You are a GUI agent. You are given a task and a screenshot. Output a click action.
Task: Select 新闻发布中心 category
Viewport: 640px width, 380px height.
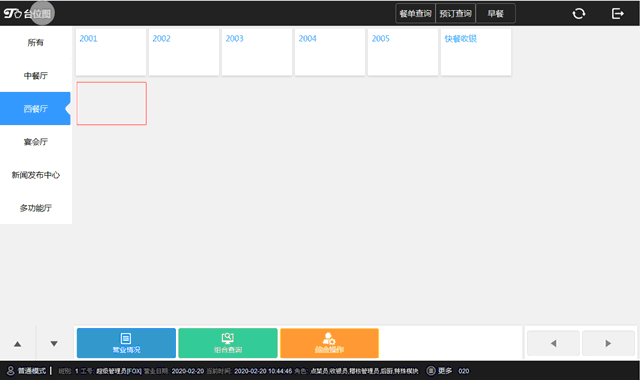pyautogui.click(x=36, y=175)
